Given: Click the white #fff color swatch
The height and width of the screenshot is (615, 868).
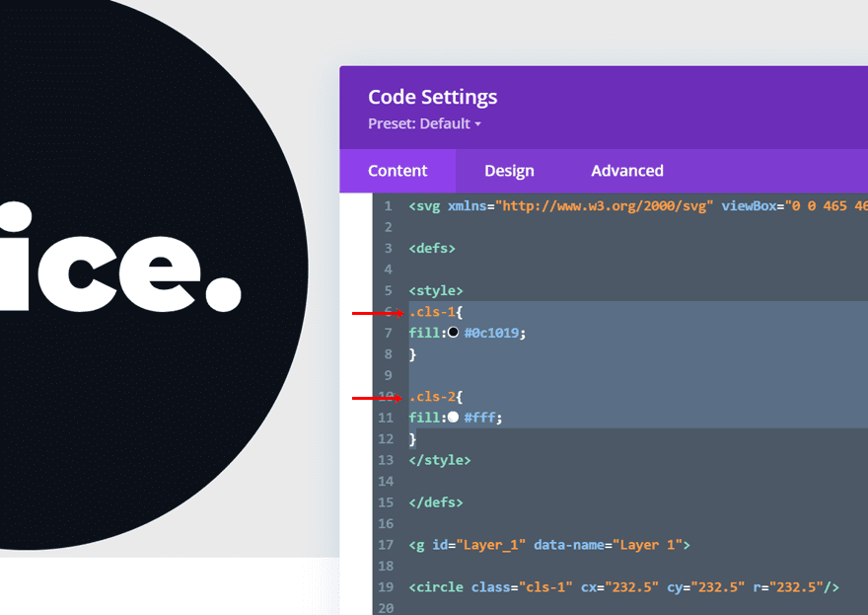Looking at the screenshot, I should point(454,418).
